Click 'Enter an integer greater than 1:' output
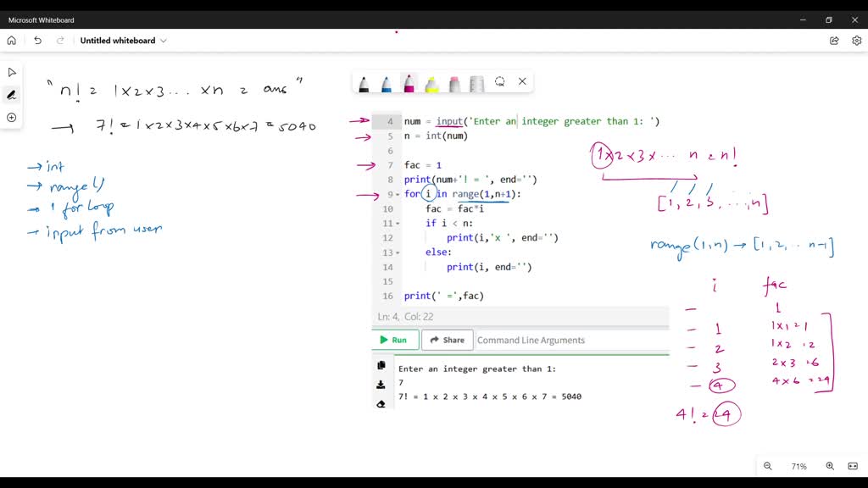The width and height of the screenshot is (868, 488). [x=477, y=369]
